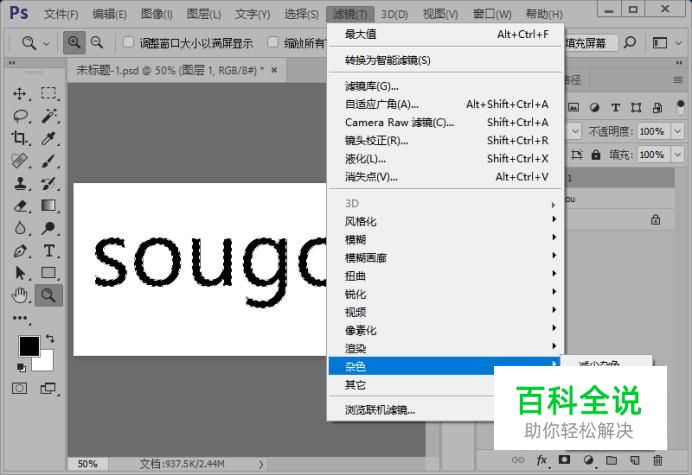
Task: Click the 填充屏幕 button
Action: (585, 43)
